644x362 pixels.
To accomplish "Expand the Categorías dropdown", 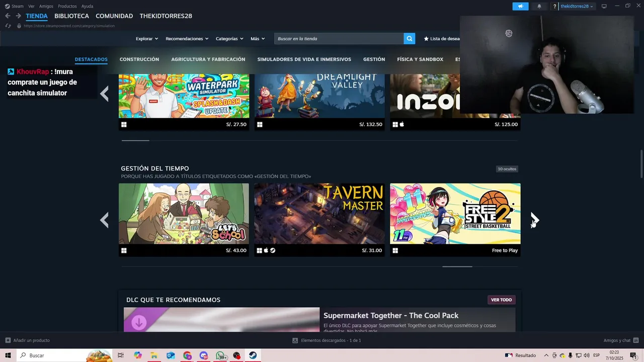I will pos(229,39).
